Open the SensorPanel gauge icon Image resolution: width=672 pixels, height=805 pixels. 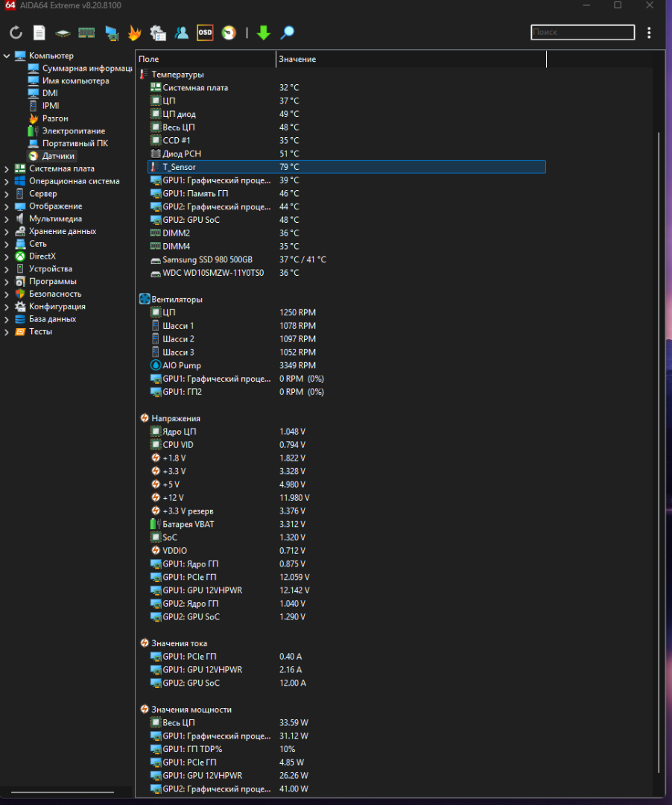(x=229, y=33)
